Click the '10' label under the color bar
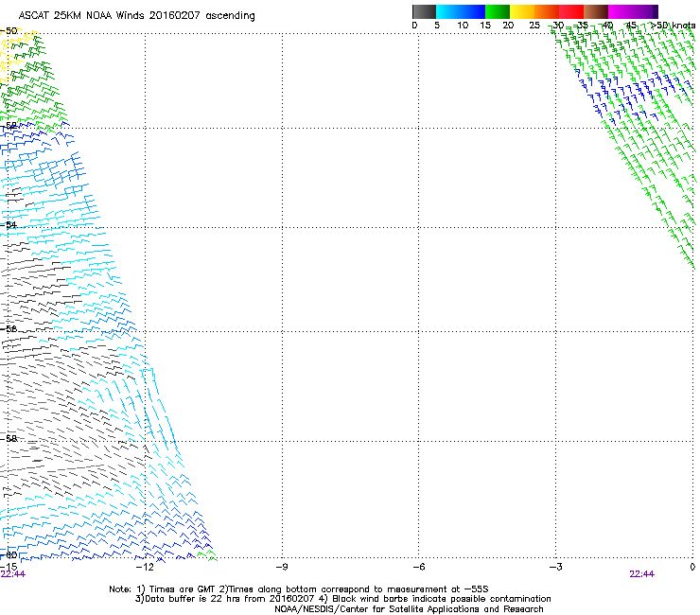 click(463, 26)
